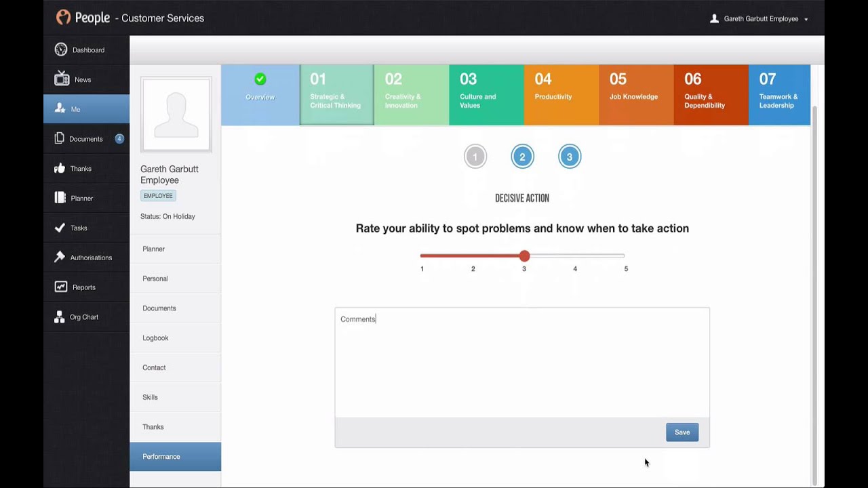
Task: Expand the Gareth Garbutt Employee account menu
Action: coord(758,18)
